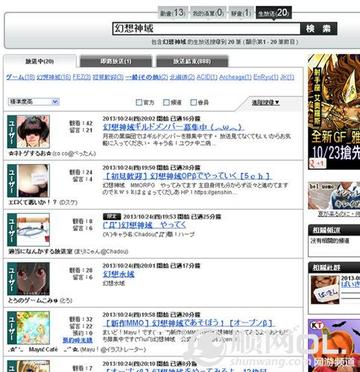This screenshot has width=360, height=372.
Task: Filter by the 幻想神域(16) tag link
Action: [54, 77]
